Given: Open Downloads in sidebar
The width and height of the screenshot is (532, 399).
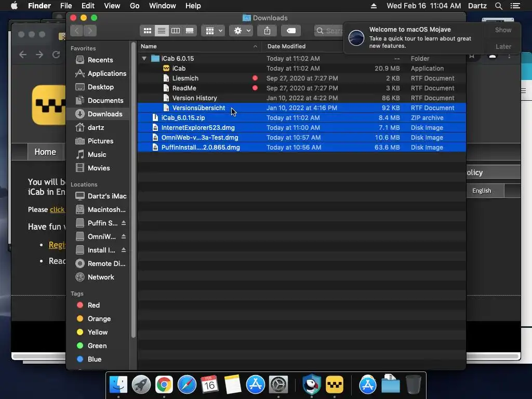Looking at the screenshot, I should click(x=98, y=114).
